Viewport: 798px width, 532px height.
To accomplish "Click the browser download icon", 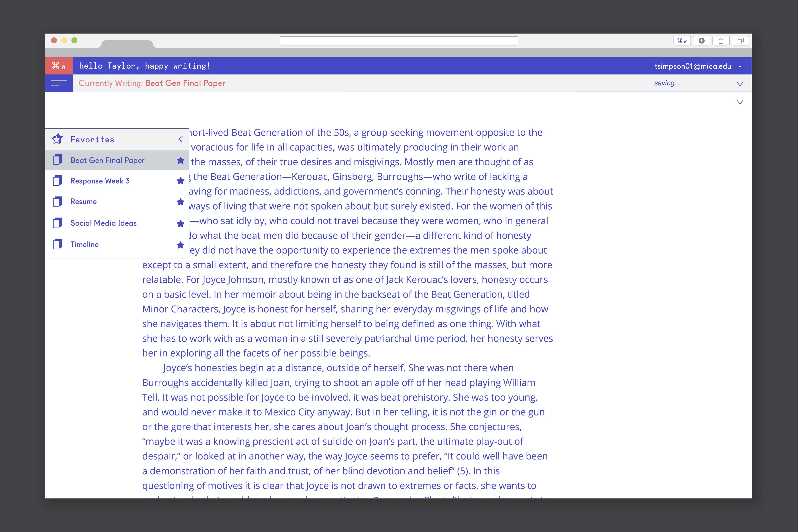I will (x=701, y=41).
